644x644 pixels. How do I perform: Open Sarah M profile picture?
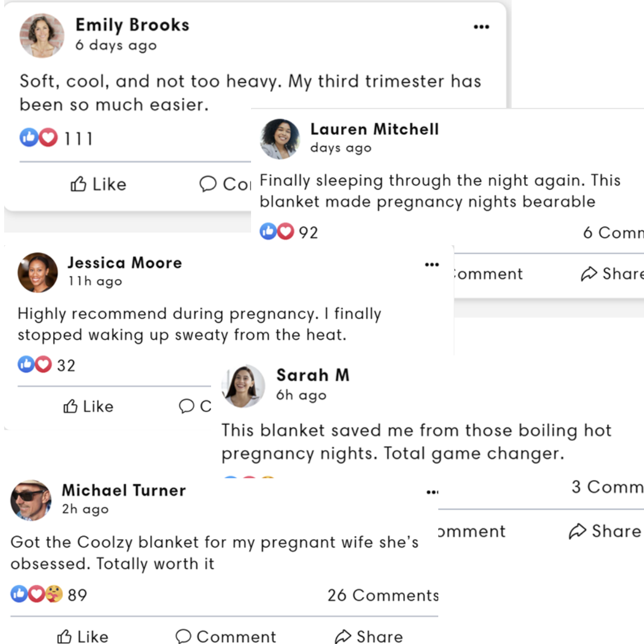(x=243, y=386)
